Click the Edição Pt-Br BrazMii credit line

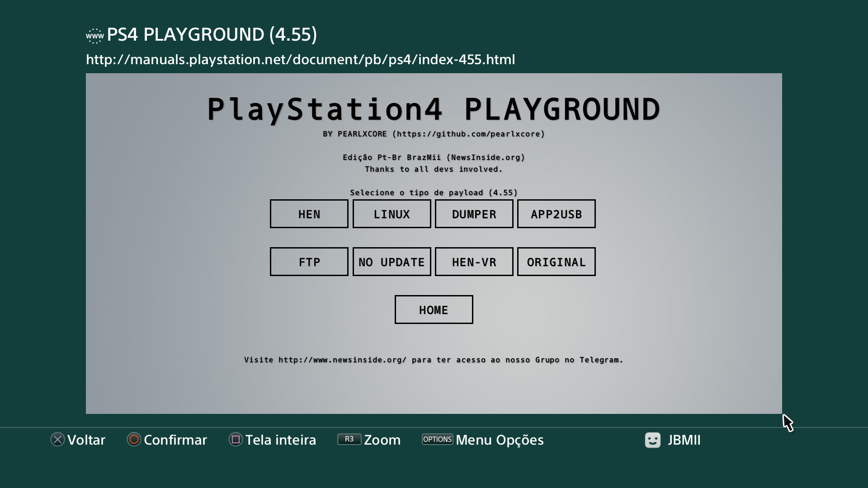pos(434,158)
